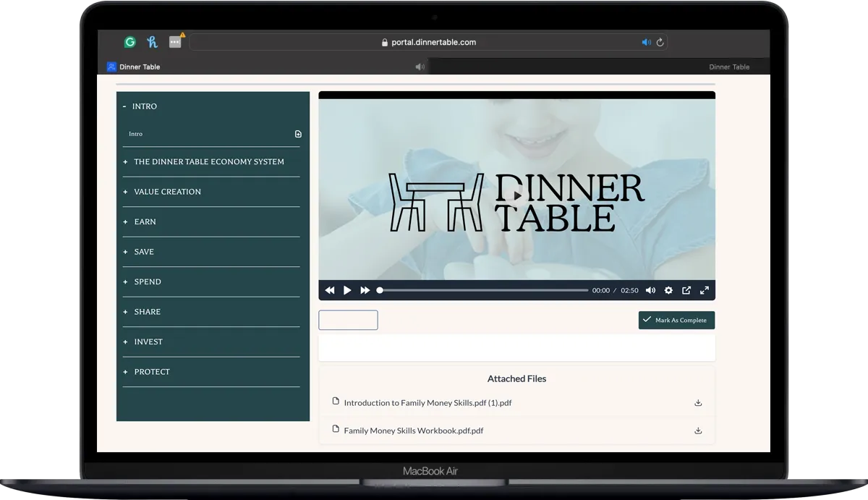Open the Honey extension icon
Viewport: 868px width, 500px height.
point(152,42)
